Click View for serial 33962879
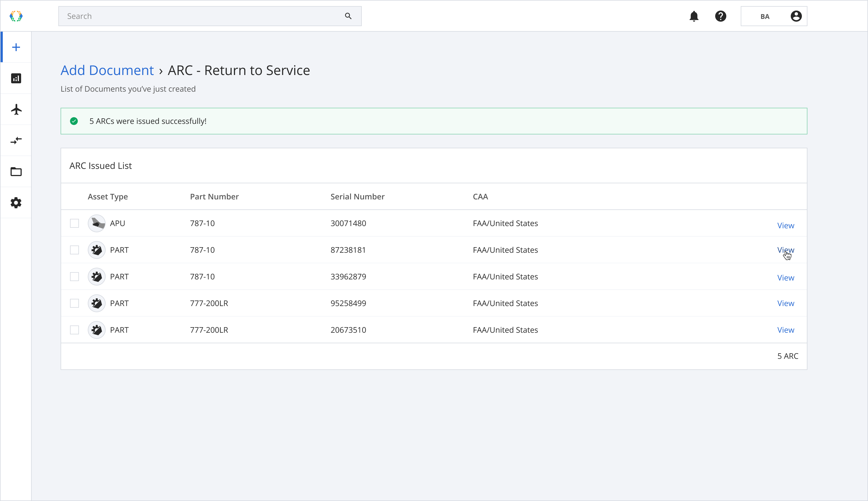The width and height of the screenshot is (868, 501). (785, 278)
